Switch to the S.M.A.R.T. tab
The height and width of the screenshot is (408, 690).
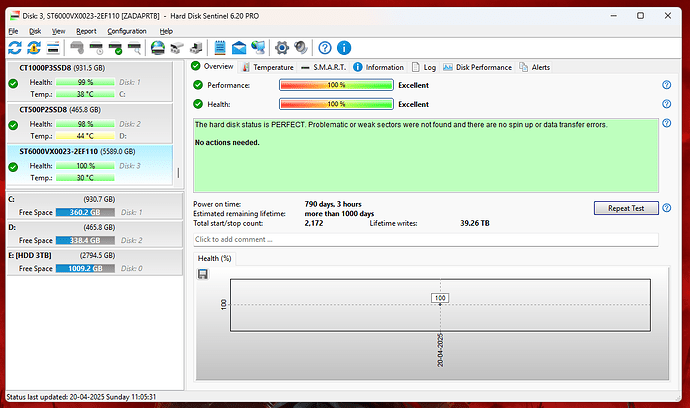click(x=323, y=67)
